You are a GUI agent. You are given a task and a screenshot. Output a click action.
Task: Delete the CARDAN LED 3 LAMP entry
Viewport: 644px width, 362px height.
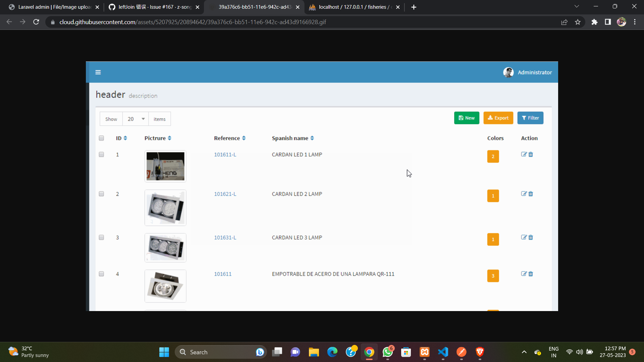(531, 237)
